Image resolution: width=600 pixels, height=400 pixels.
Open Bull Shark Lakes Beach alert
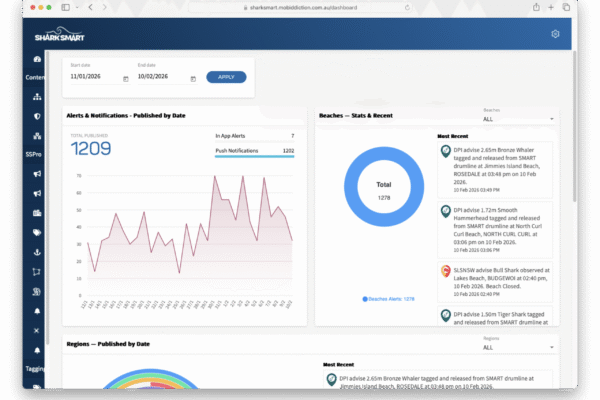coord(495,282)
